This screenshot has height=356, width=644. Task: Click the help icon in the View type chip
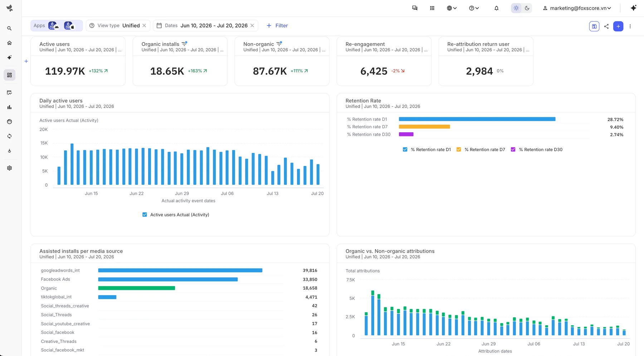92,25
